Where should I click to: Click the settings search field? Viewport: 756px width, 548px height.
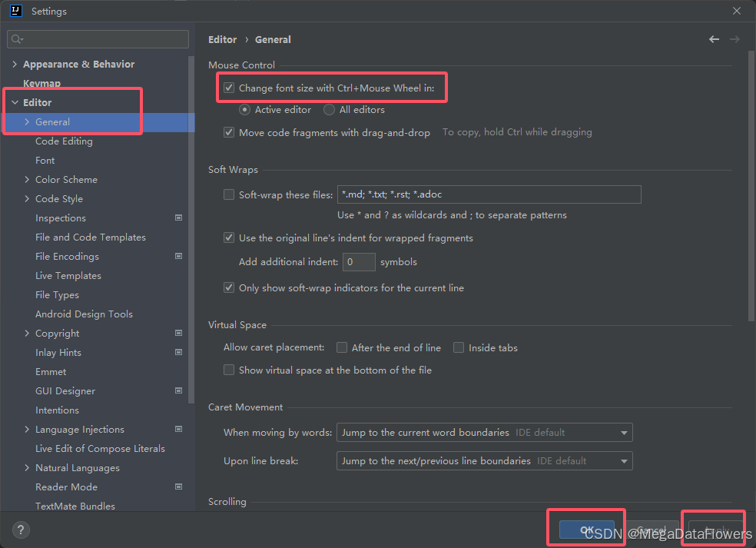click(x=98, y=39)
